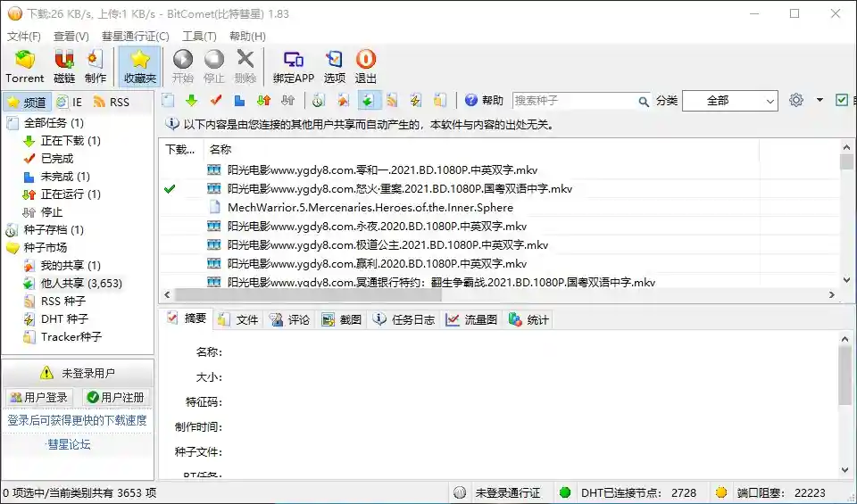This screenshot has height=504, width=857.
Task: Open 帮助 help button
Action: (x=484, y=101)
